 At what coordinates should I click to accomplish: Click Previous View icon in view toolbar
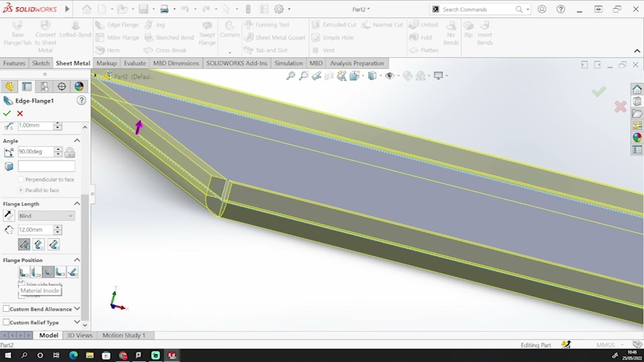(316, 76)
